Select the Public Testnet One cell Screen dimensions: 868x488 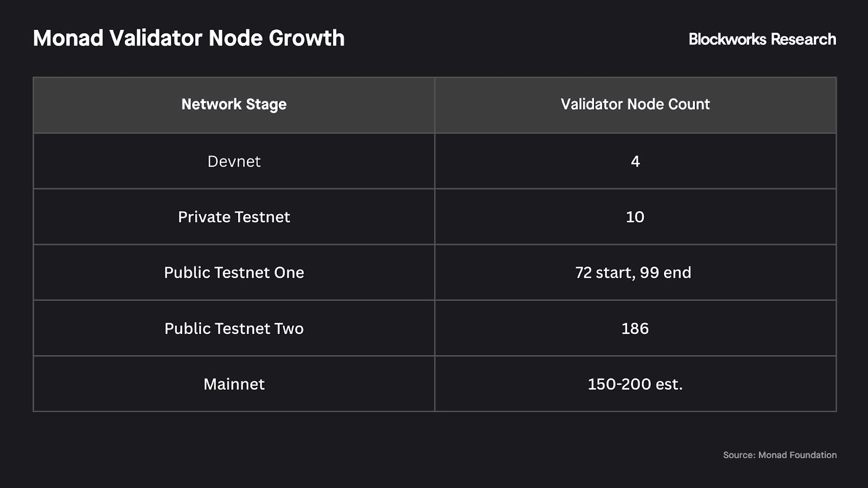[234, 273]
